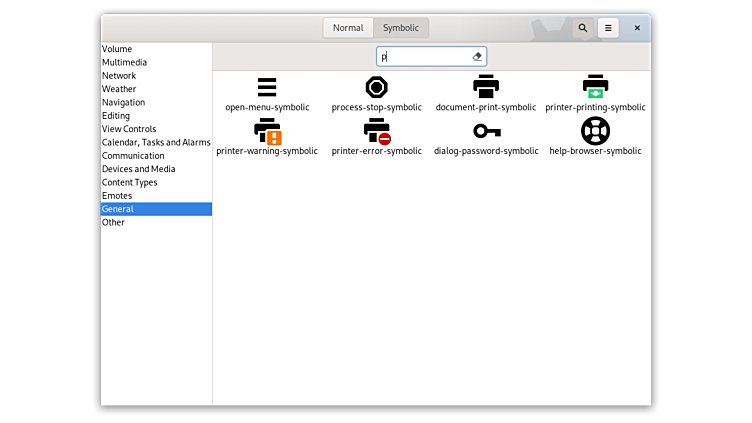Toggle the search magnifier button
Image resolution: width=752 pixels, height=423 pixels.
coord(583,28)
